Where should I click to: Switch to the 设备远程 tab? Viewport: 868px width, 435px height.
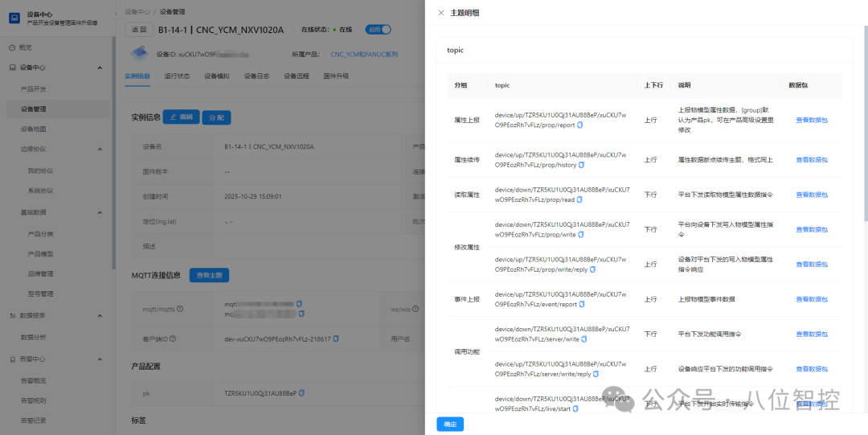[297, 76]
